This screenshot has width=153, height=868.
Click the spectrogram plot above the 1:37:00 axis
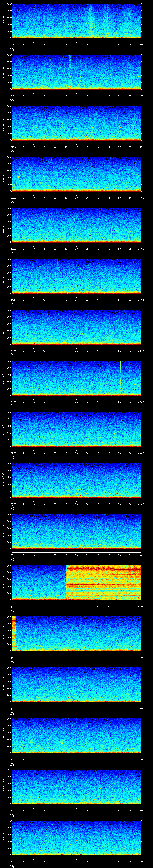tap(76, 429)
